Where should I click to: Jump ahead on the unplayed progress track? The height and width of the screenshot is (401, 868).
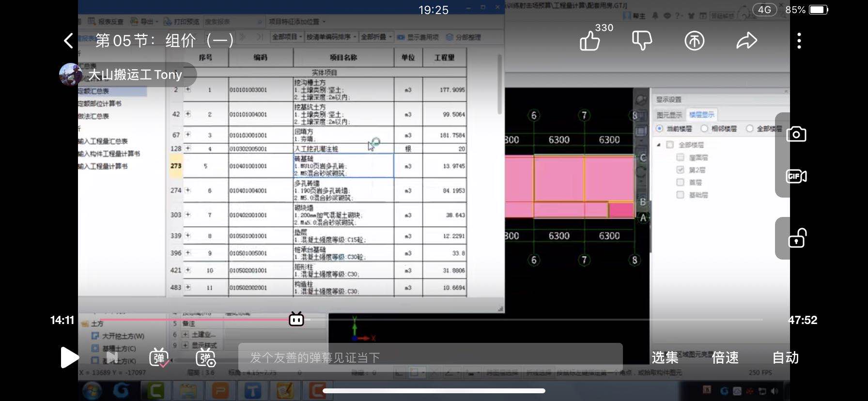[533, 320]
